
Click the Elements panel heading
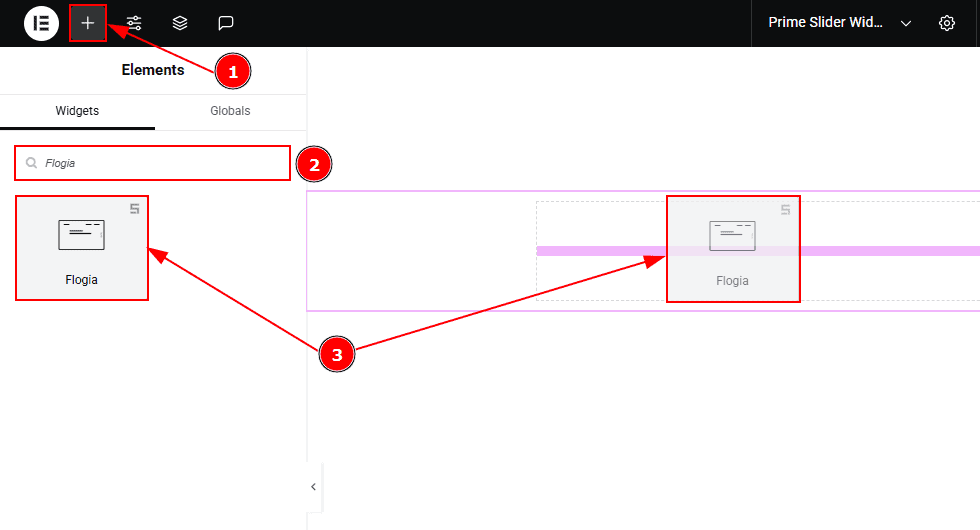coord(152,70)
